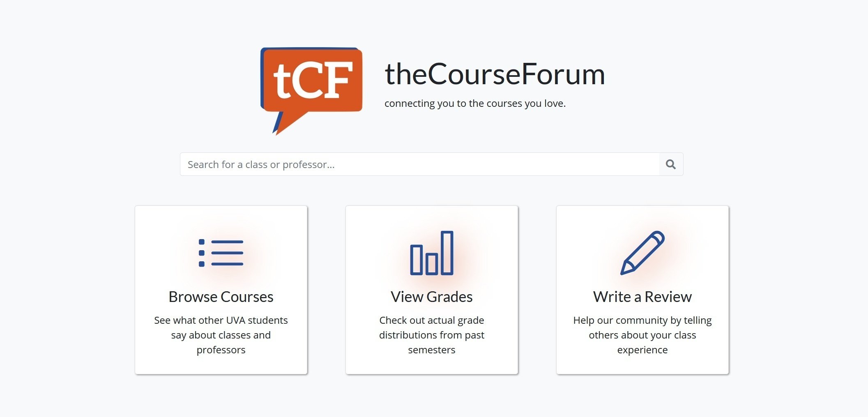The height and width of the screenshot is (417, 868).
Task: Click the 'Check out actual grade distributions' description
Action: tap(432, 320)
